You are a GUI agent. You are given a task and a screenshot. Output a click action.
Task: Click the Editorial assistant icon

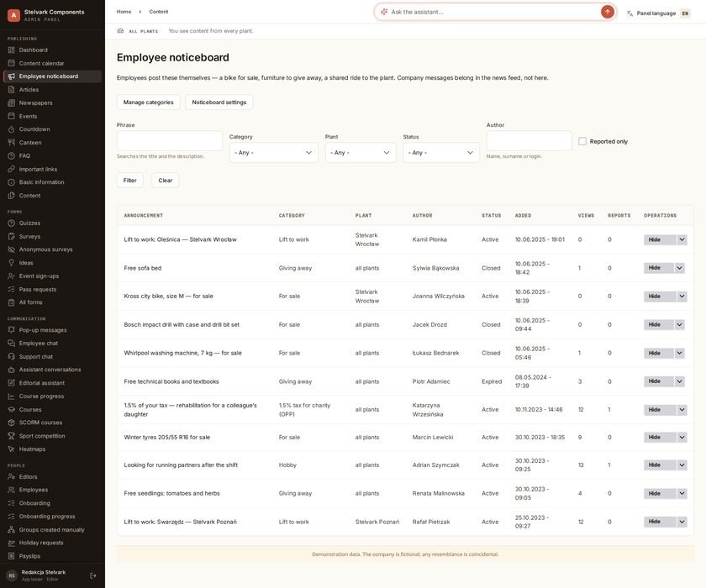[x=11, y=383]
